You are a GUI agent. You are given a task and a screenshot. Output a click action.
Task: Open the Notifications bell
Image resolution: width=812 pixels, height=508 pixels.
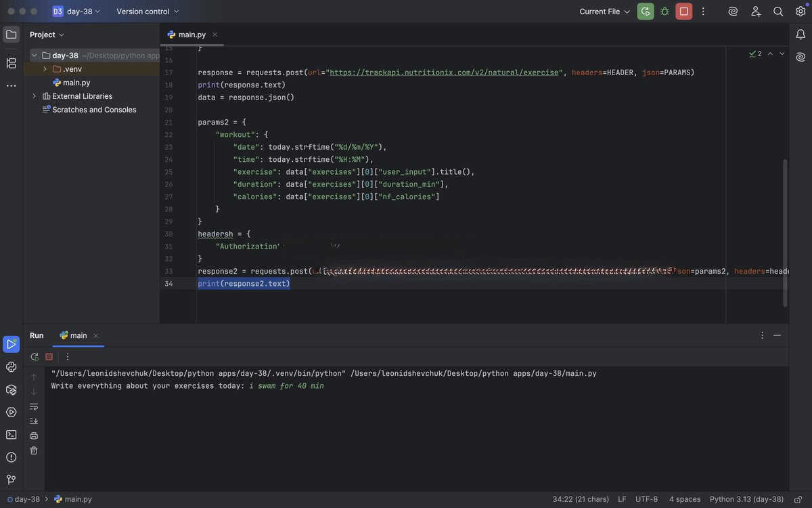tap(800, 35)
